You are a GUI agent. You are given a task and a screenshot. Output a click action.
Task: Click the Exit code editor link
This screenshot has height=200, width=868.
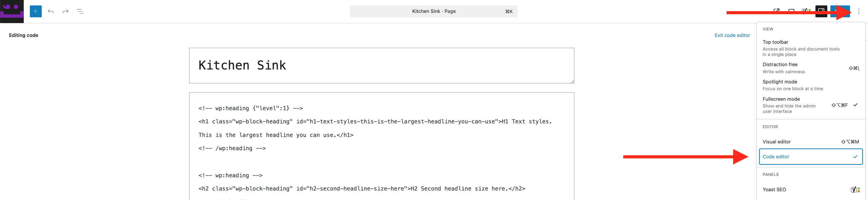pos(732,35)
